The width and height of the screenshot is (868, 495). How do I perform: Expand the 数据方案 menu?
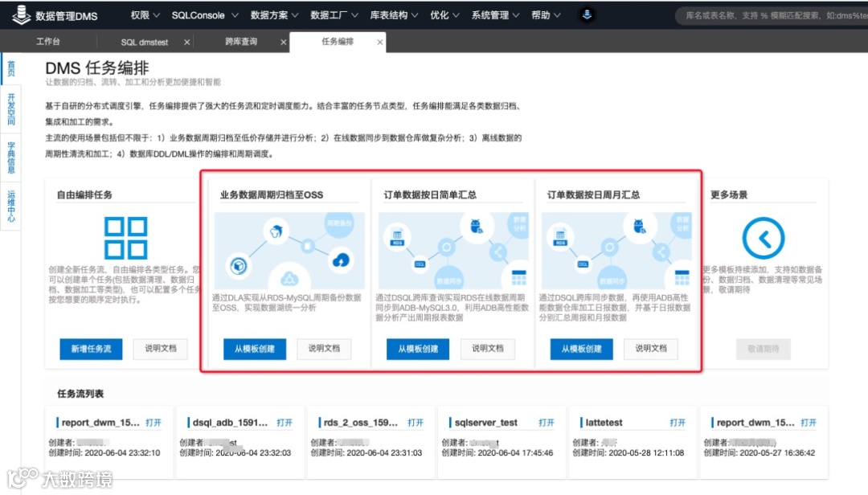(274, 15)
